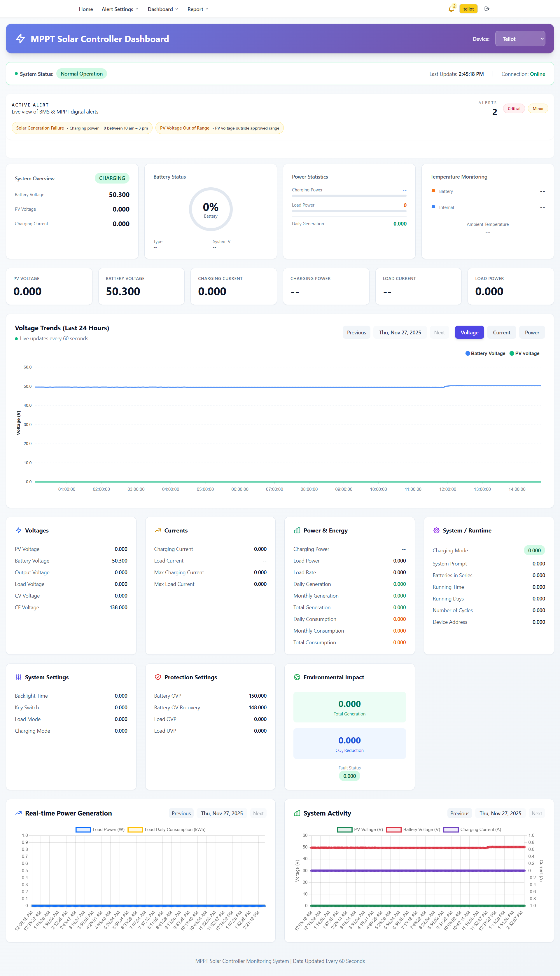Expand the Alert Settings menu
560x976 pixels.
(120, 9)
